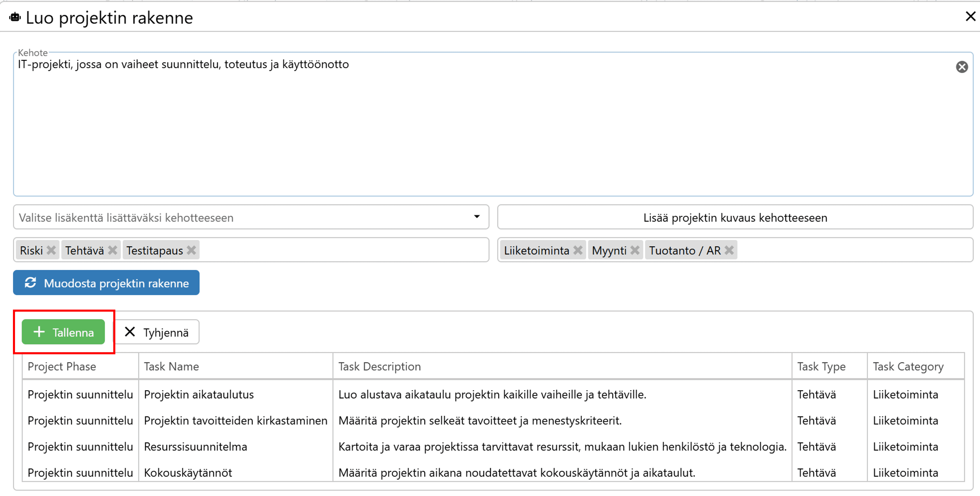This screenshot has height=496, width=980.
Task: Remove the Riski tag chip
Action: coord(51,250)
